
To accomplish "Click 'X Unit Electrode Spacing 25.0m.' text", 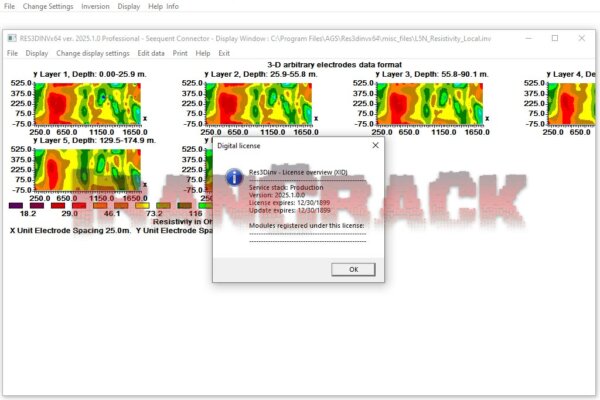I will [x=70, y=230].
